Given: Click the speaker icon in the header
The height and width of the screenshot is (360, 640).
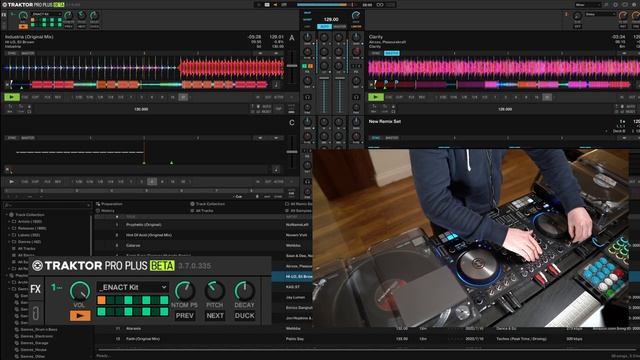Looking at the screenshot, I should [275, 4].
